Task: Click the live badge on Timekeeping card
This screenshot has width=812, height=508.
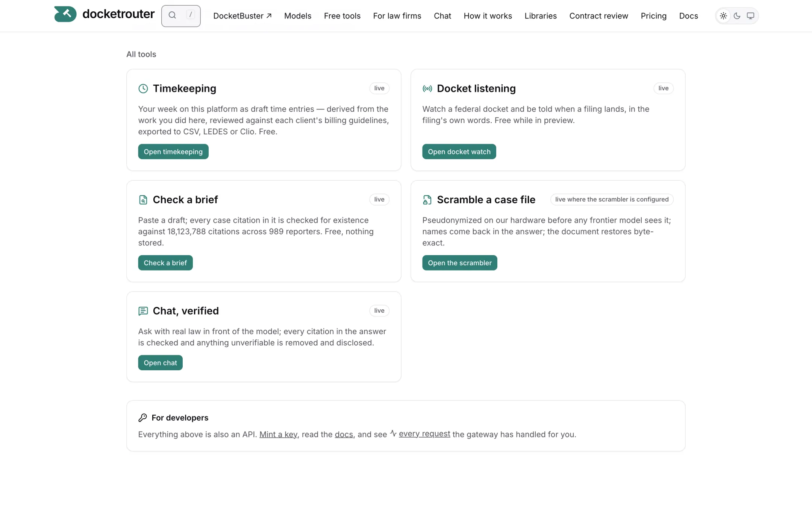Action: [379, 88]
